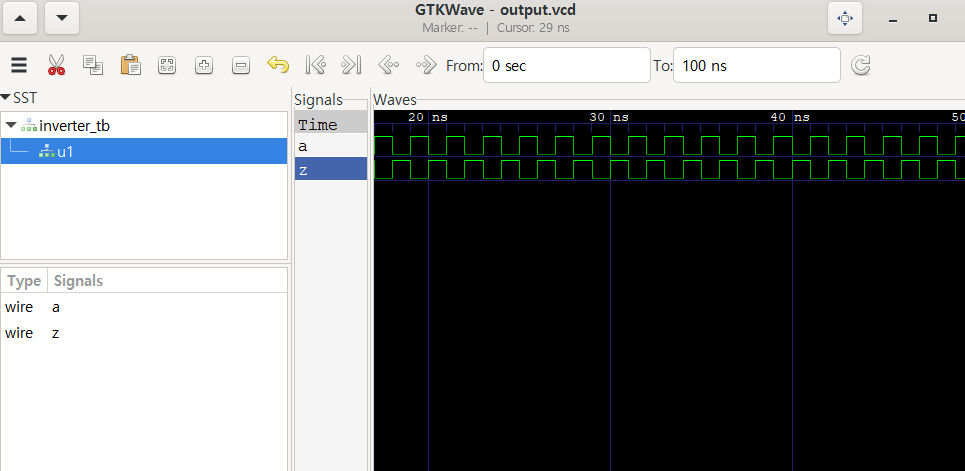The height and width of the screenshot is (471, 965).
Task: Select wire a in the signal list
Action: 144,307
